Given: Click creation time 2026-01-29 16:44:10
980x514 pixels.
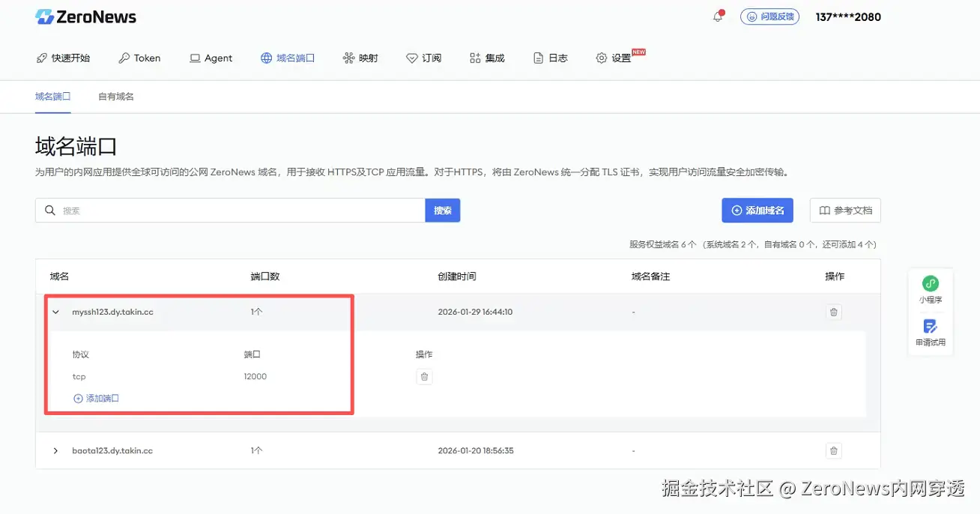Looking at the screenshot, I should [475, 312].
